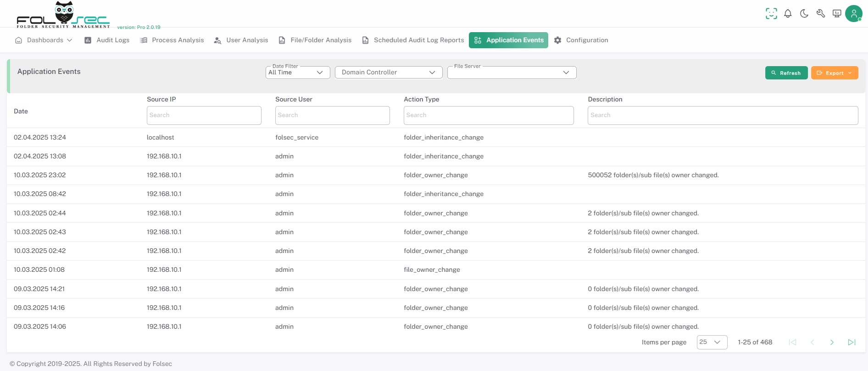This screenshot has height=371, width=868.
Task: Open the File Server dropdown
Action: point(512,73)
